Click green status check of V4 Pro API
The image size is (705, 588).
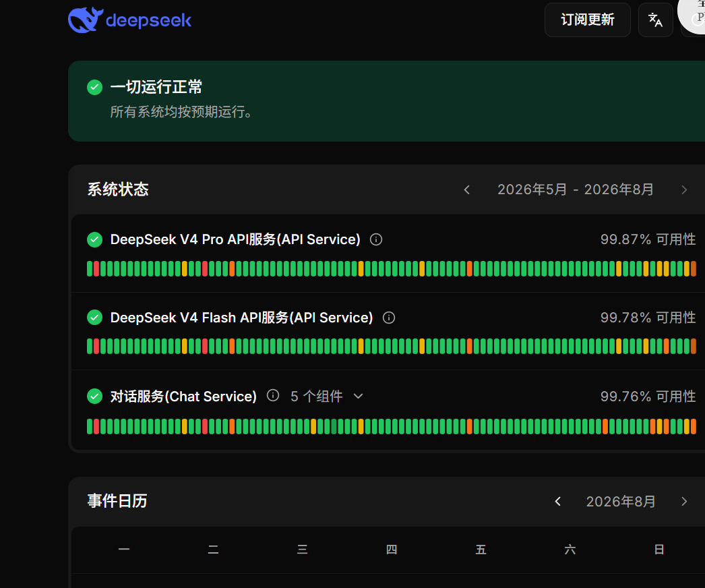pos(94,240)
